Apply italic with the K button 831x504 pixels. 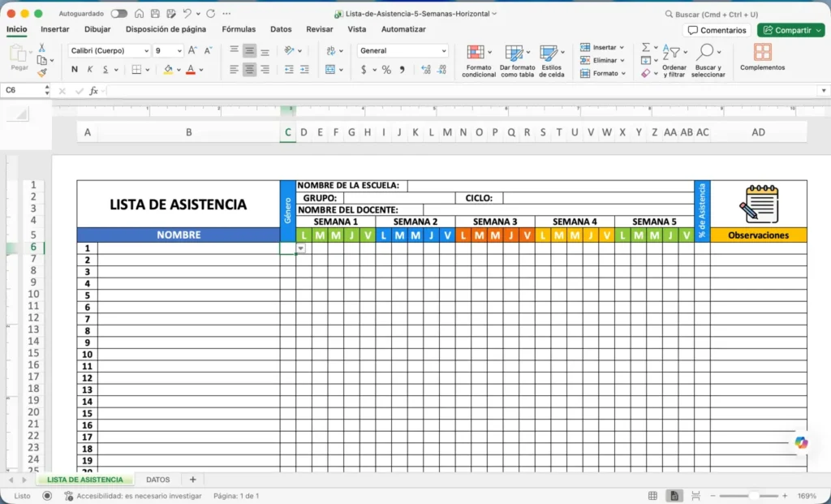click(x=89, y=70)
